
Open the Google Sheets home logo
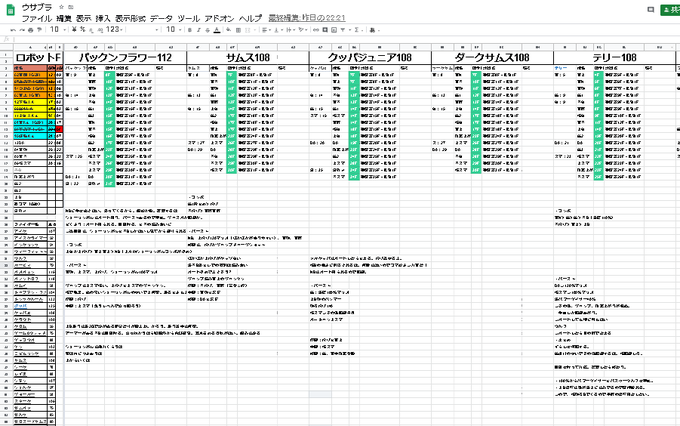[10, 11]
